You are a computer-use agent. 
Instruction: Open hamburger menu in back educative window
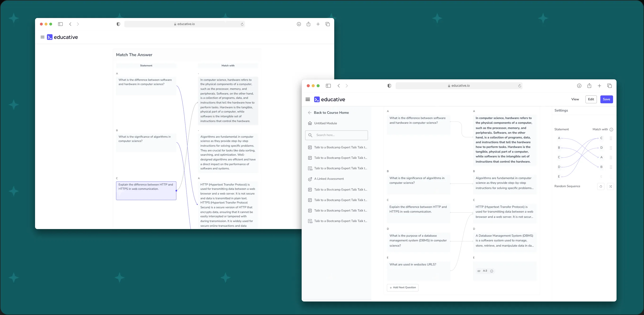pos(43,37)
